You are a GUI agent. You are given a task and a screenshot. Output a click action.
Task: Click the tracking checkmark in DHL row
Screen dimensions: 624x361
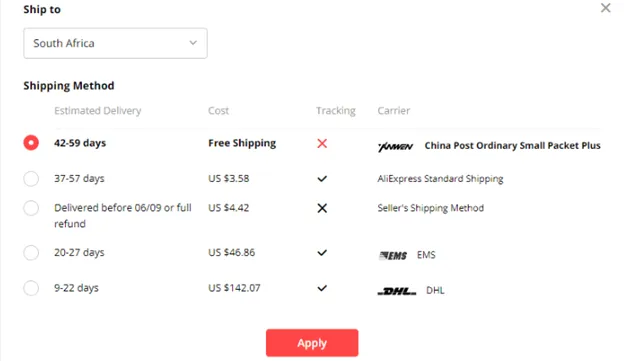pos(322,288)
